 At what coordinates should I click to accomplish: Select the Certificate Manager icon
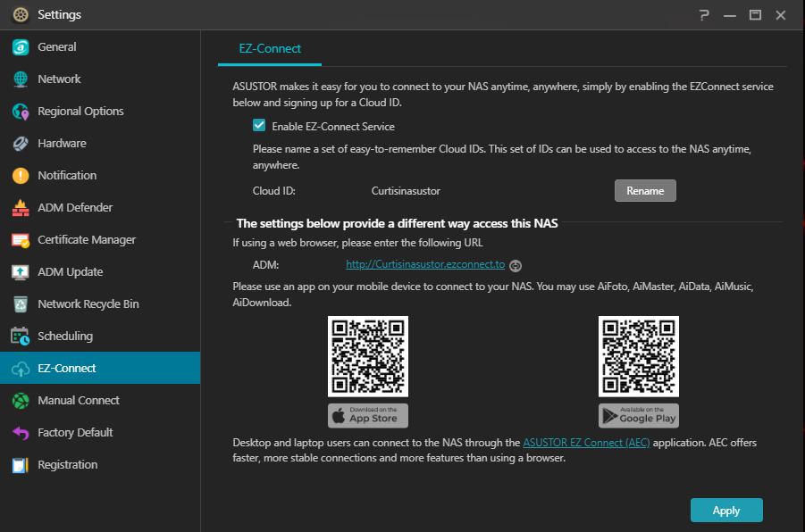pyautogui.click(x=21, y=240)
